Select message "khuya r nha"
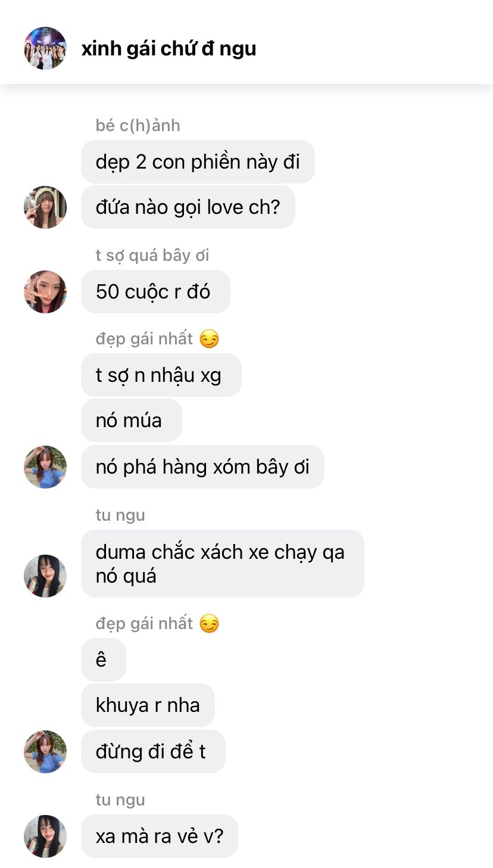This screenshot has height=868, width=493. [x=148, y=705]
